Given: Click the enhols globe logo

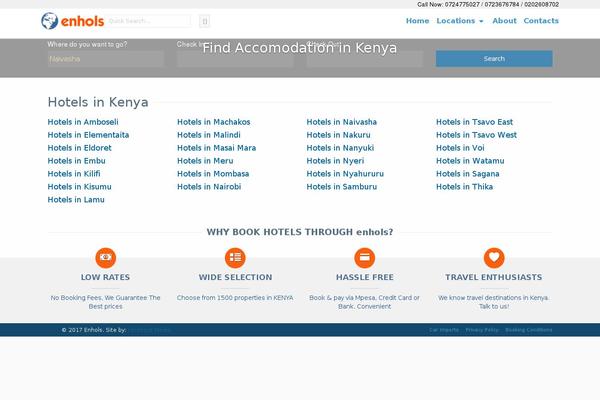Looking at the screenshot, I should tap(72, 21).
